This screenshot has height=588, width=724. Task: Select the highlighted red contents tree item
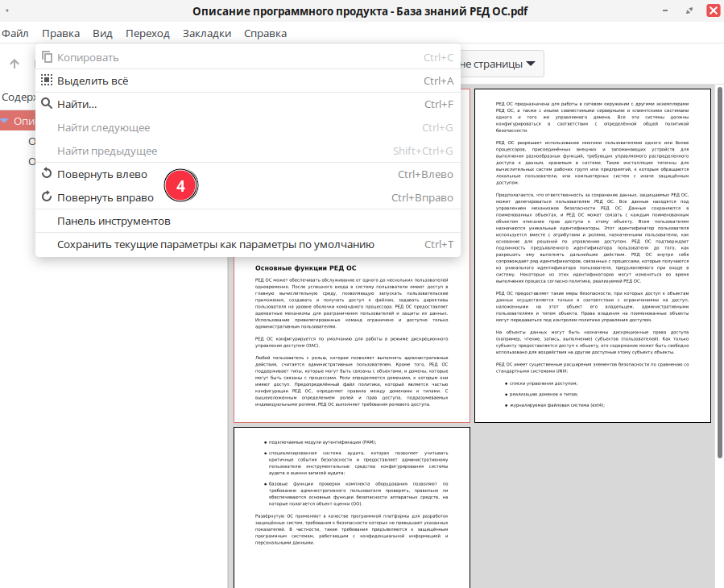click(23, 122)
